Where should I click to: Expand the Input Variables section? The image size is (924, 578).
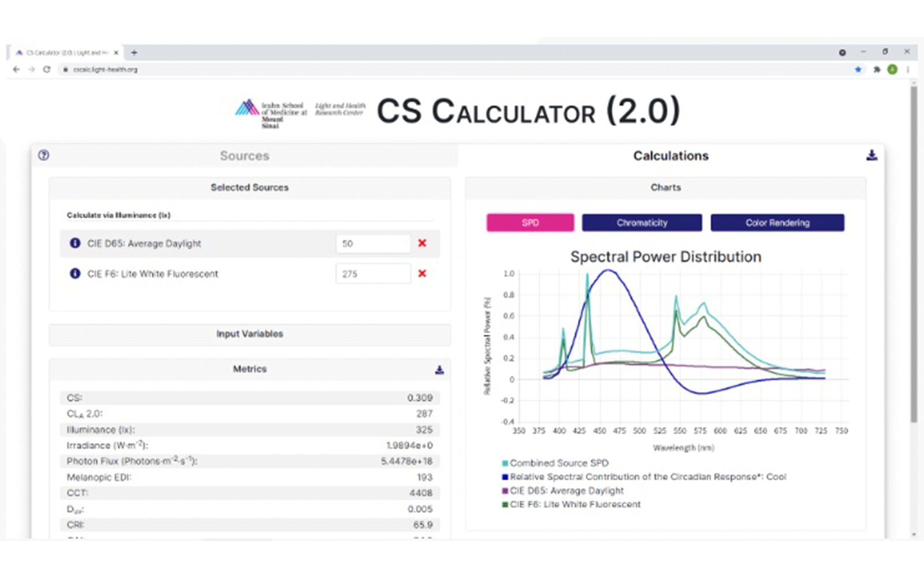click(x=249, y=334)
